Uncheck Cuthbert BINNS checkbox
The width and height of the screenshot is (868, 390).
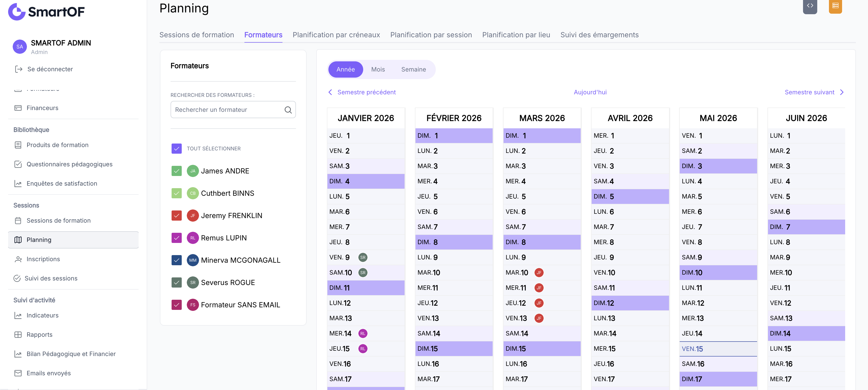click(x=177, y=193)
